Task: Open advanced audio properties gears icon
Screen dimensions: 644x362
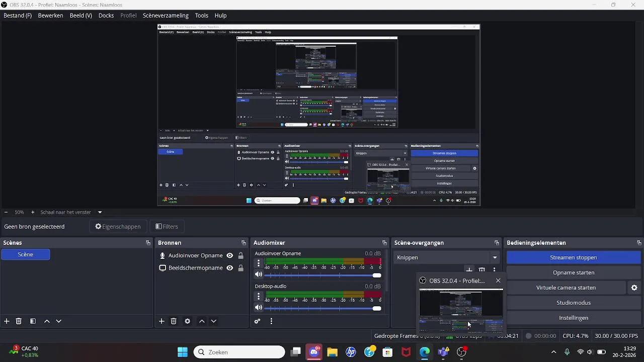Action: [258, 321]
